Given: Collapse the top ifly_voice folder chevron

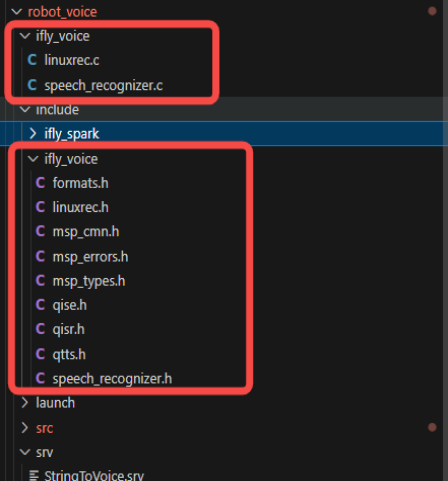Looking at the screenshot, I should coord(25,36).
